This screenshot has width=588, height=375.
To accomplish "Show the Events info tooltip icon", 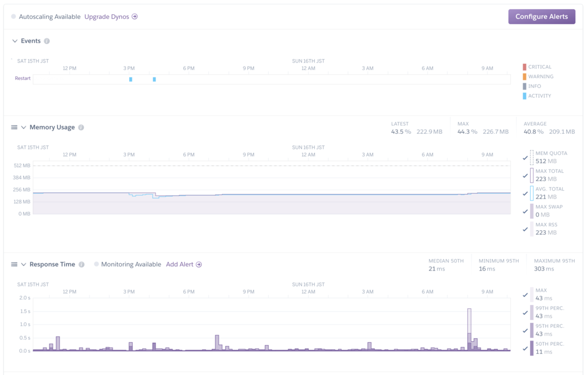I will click(x=47, y=41).
